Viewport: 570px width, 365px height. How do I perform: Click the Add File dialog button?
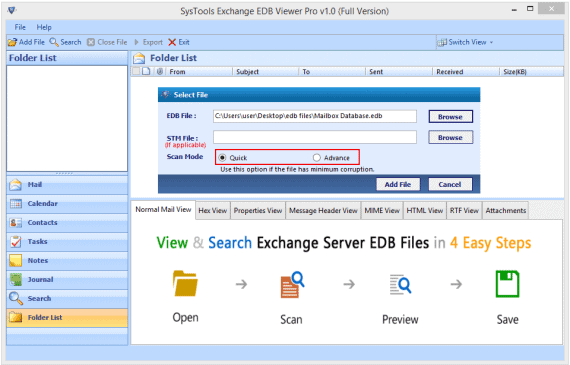(x=398, y=184)
